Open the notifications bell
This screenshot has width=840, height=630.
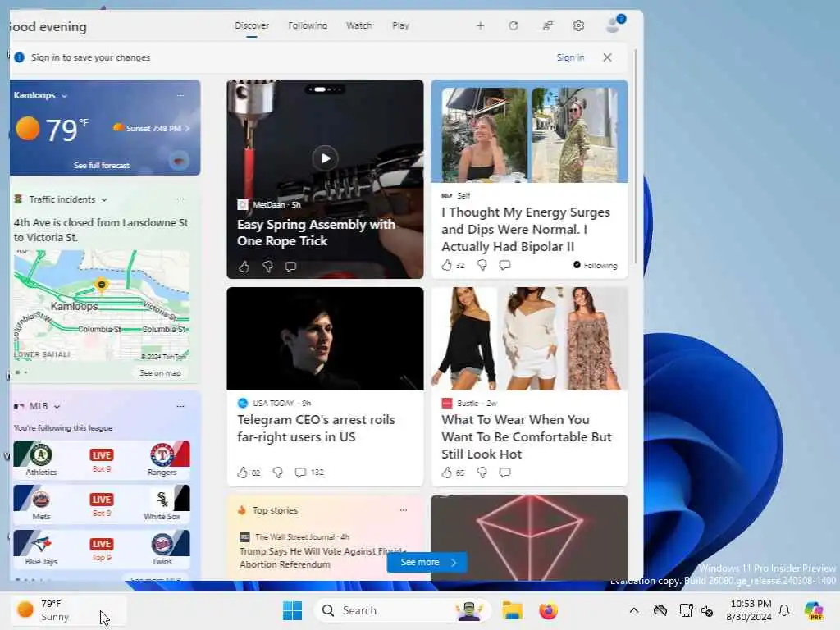[x=784, y=610]
